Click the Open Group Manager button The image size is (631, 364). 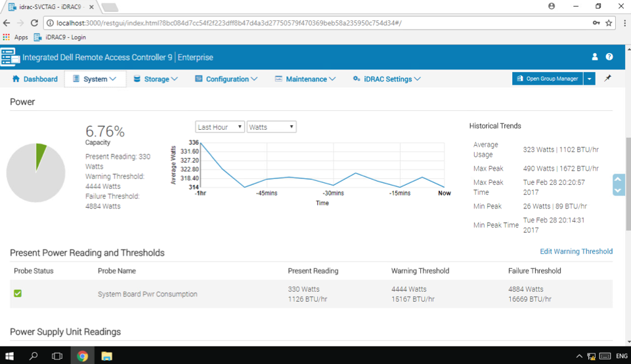tap(548, 79)
